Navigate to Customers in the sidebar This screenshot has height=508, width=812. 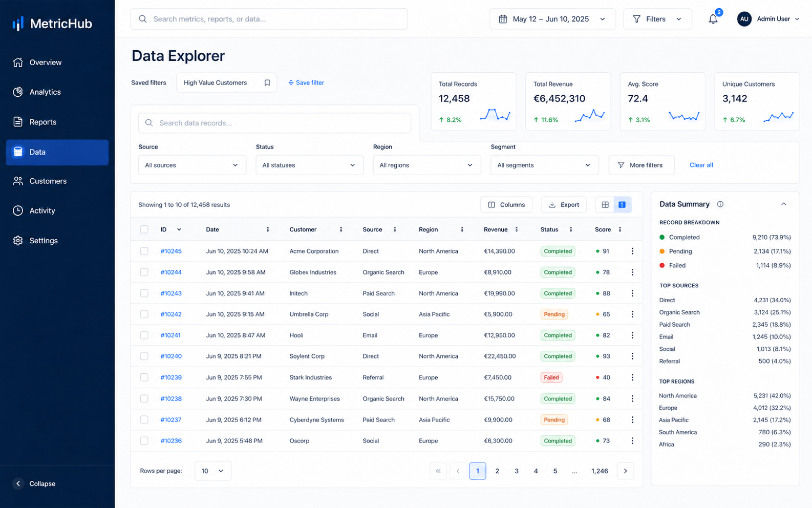(57, 181)
